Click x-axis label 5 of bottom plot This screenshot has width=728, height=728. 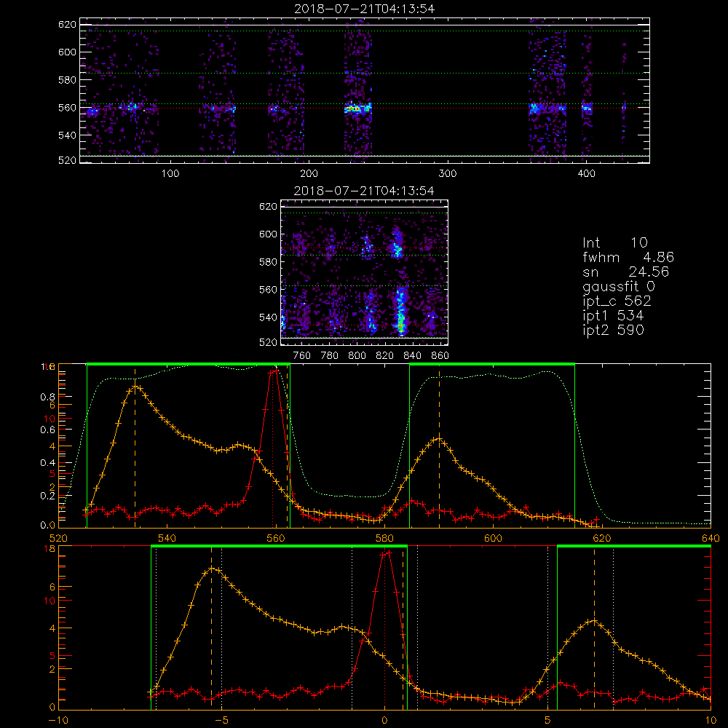tap(548, 720)
